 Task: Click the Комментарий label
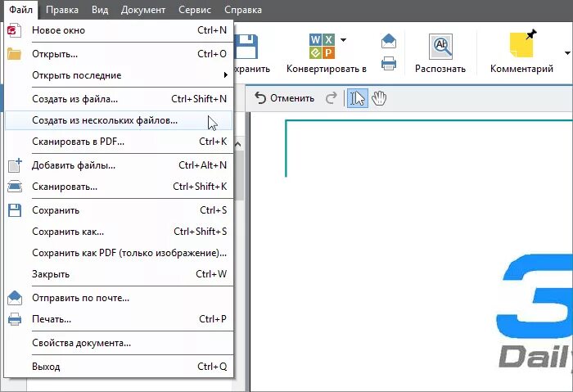coord(521,69)
